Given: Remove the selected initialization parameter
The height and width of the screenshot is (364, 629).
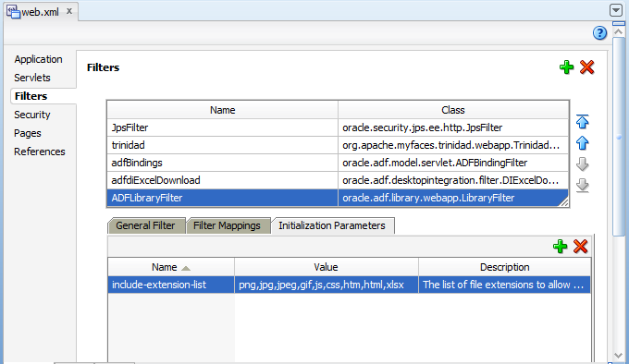Looking at the screenshot, I should (581, 247).
